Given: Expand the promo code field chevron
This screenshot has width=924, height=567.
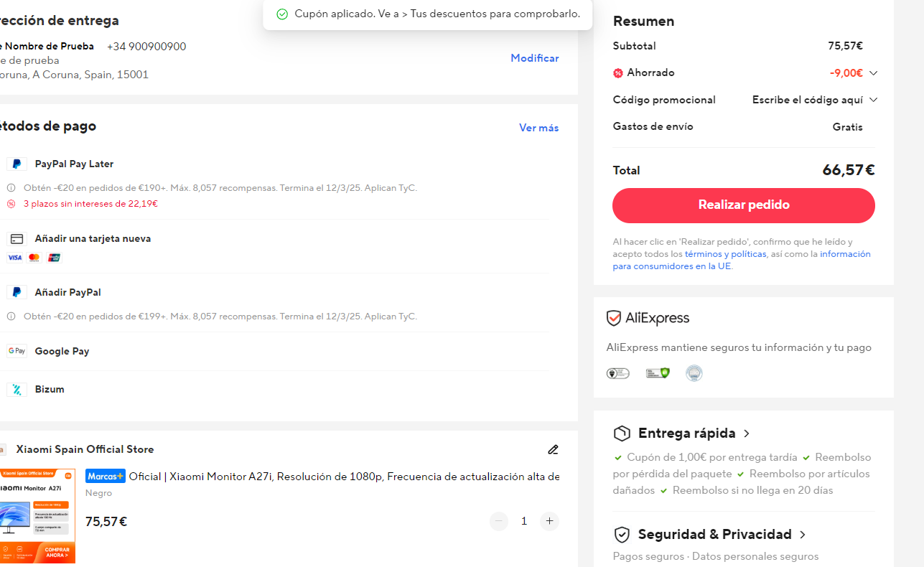Looking at the screenshot, I should [x=873, y=100].
